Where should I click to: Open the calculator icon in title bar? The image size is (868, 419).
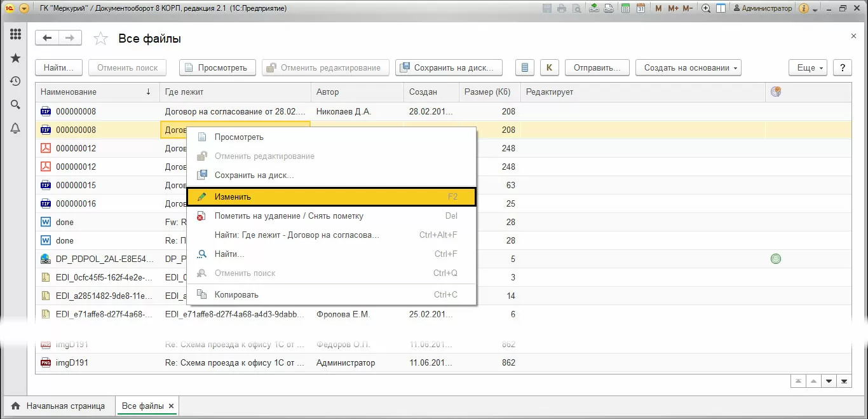pos(625,8)
